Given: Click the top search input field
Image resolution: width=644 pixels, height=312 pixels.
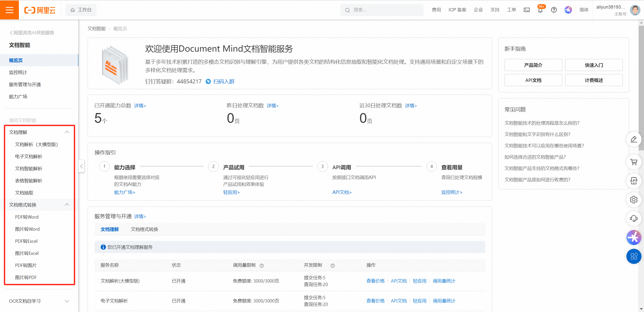Looking at the screenshot, I should pos(382,10).
